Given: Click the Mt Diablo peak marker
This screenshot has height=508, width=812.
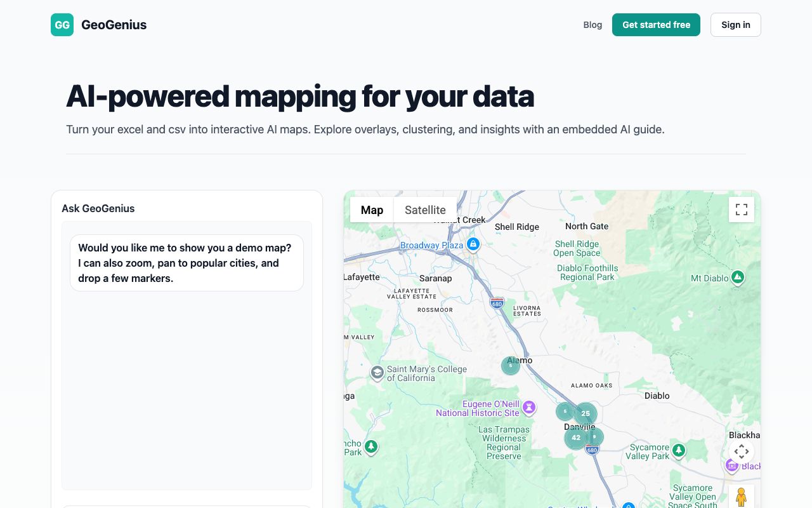Looking at the screenshot, I should click(737, 277).
